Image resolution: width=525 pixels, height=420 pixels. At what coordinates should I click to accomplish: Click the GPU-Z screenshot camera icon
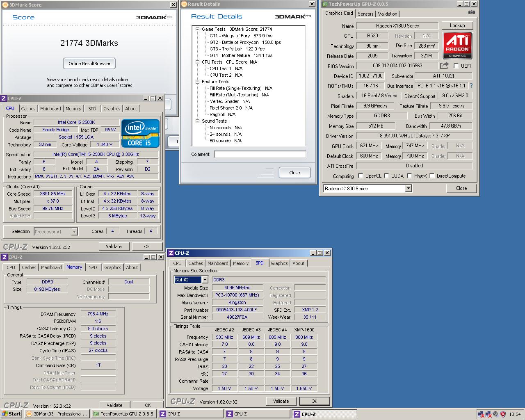click(x=472, y=13)
